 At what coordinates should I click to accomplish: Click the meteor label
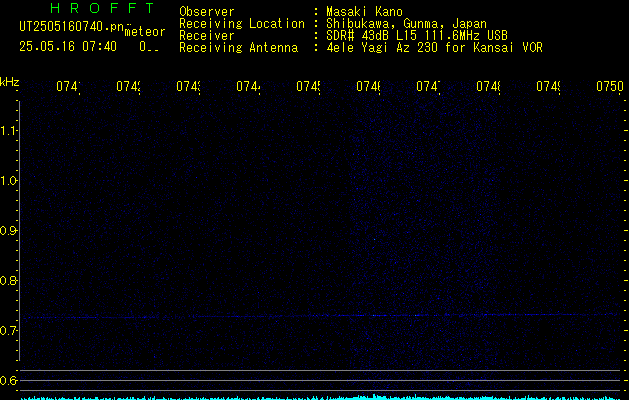pyautogui.click(x=145, y=32)
